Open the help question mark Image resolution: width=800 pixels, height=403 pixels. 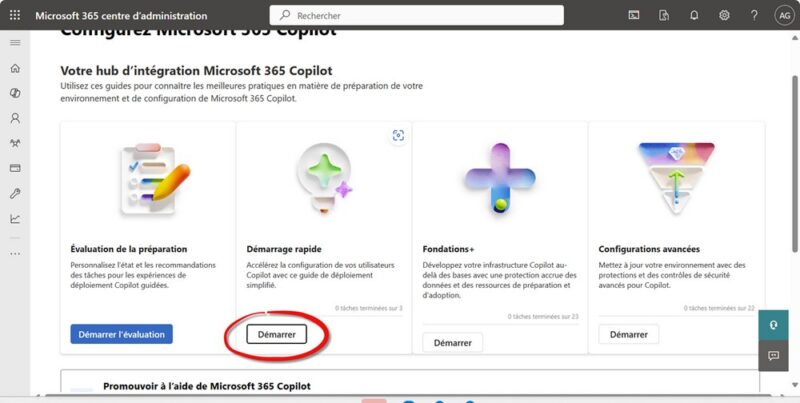point(754,15)
